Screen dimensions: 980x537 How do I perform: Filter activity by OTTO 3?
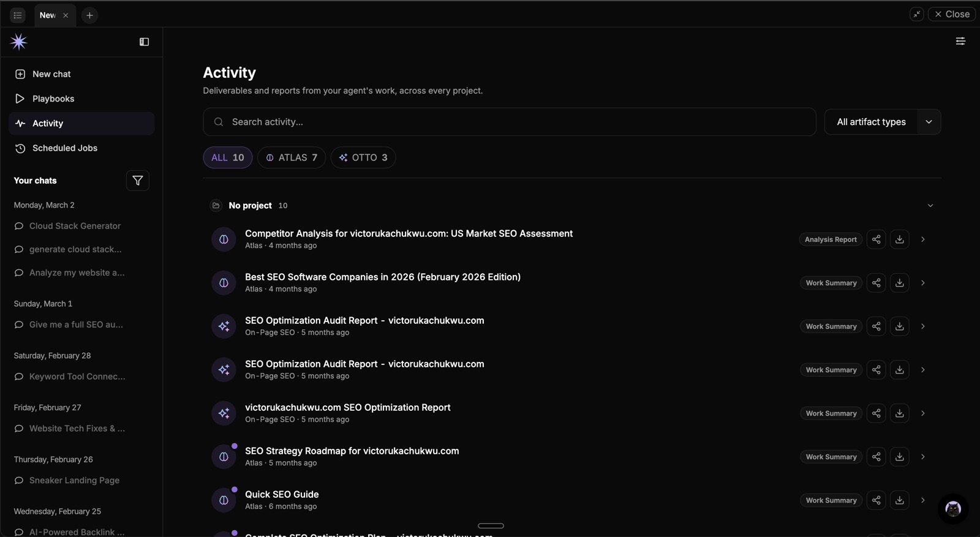(363, 157)
